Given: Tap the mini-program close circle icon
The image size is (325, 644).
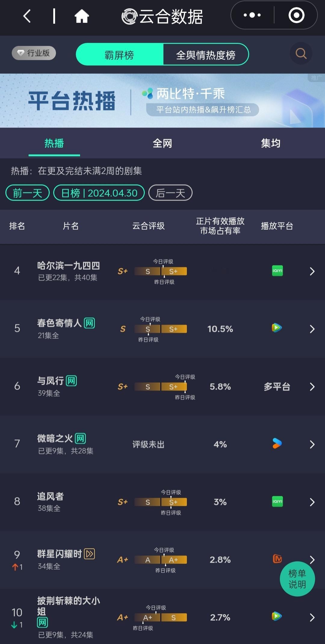Looking at the screenshot, I should click(296, 15).
